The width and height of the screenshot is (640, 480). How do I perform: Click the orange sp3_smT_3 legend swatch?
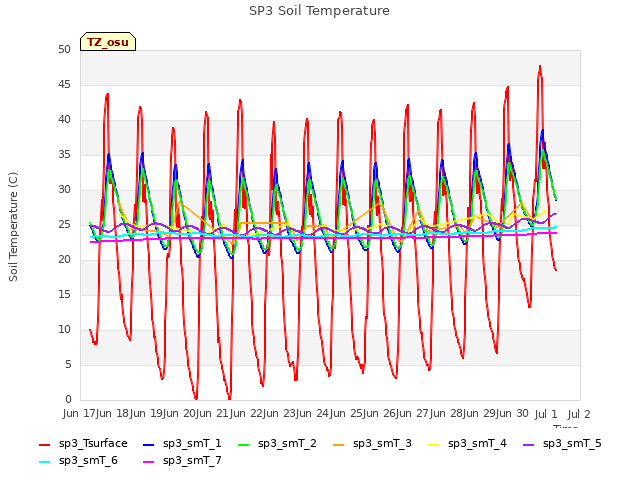click(339, 444)
